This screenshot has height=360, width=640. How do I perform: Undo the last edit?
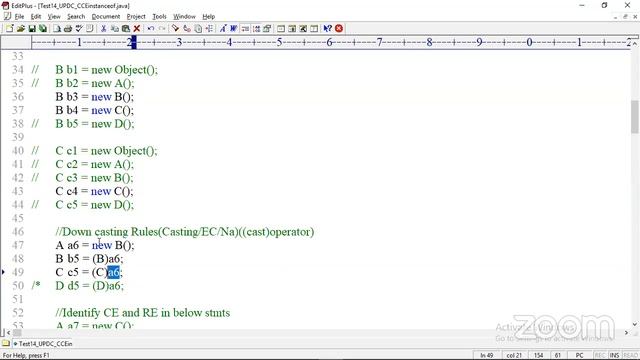coord(151,29)
